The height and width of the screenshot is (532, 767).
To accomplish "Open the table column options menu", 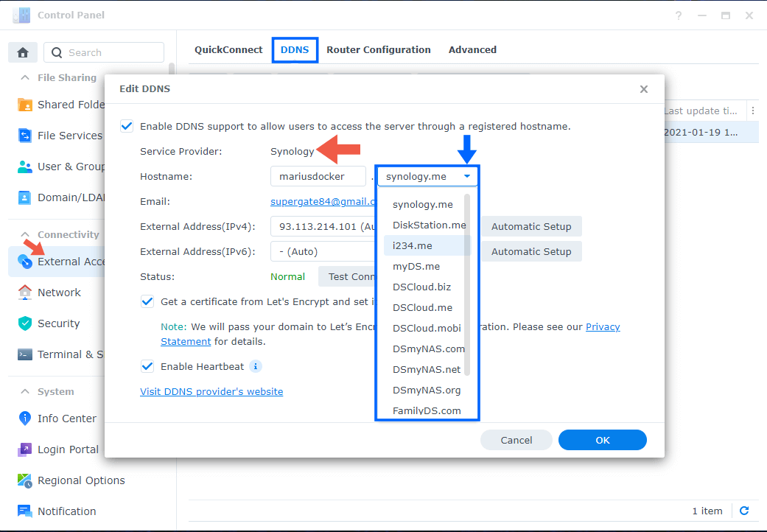I will pyautogui.click(x=753, y=111).
